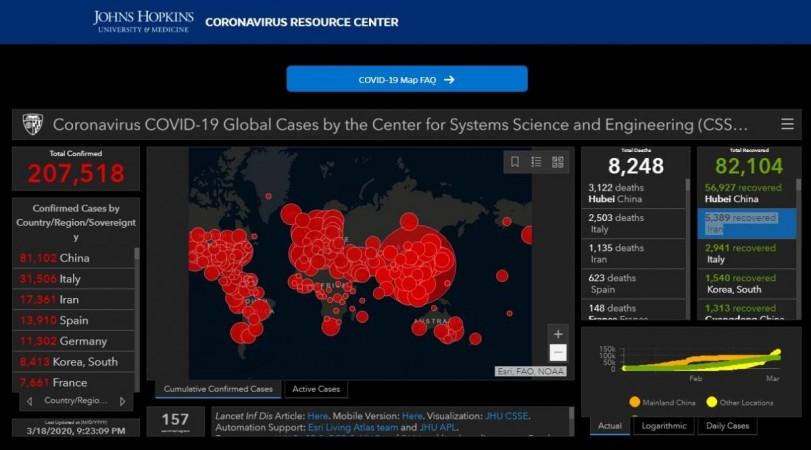This screenshot has width=811, height=450.
Task: Click 2,941 recovered Italy entry
Action: pyautogui.click(x=747, y=253)
